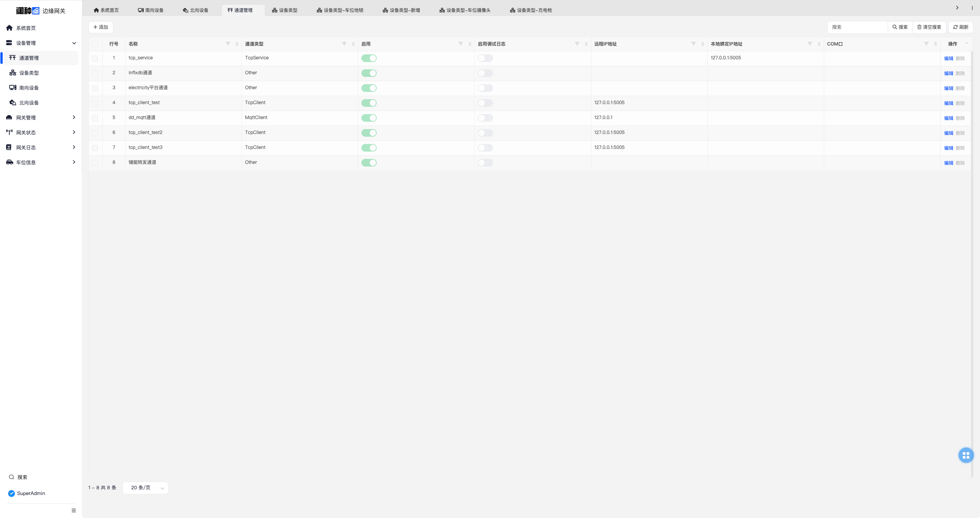
Task: Click the 清空搜索 button
Action: coord(929,27)
